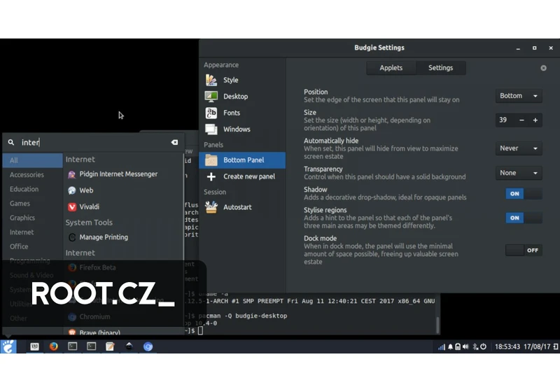Screen dimensions: 560x392
Task: Click the Size value field showing 39
Action: 505,120
